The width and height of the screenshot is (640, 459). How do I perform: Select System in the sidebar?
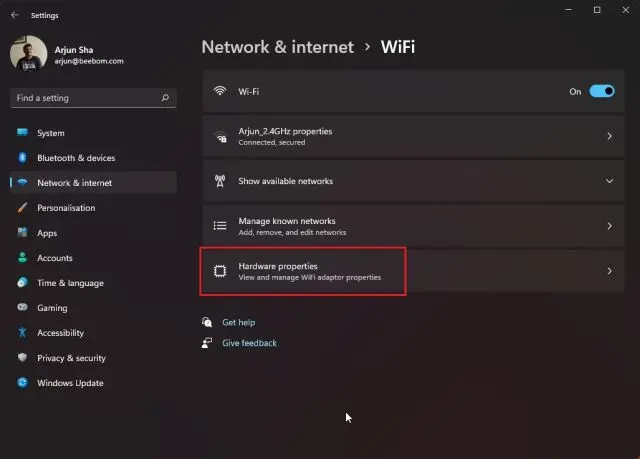tap(51, 133)
